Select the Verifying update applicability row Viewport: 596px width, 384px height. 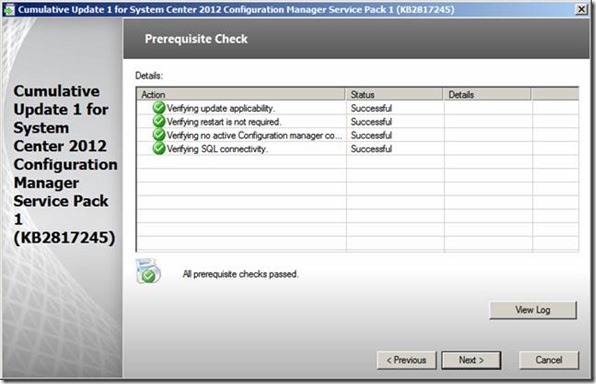(357, 108)
